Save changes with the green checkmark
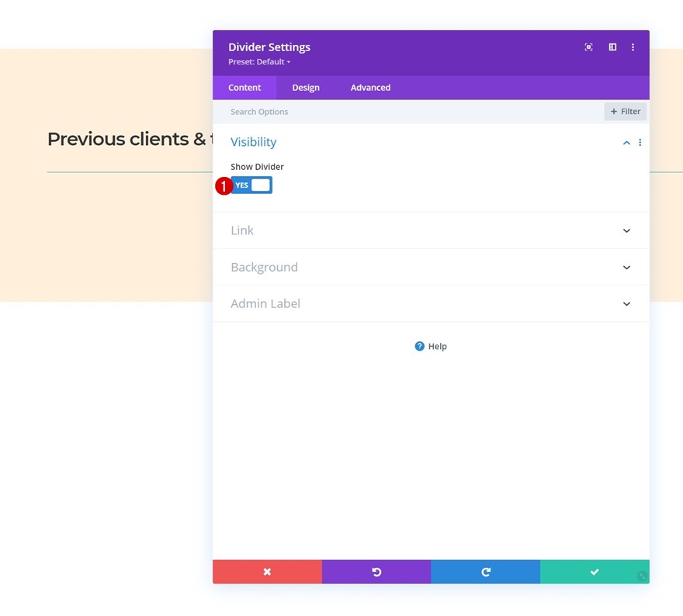This screenshot has width=683, height=616. coord(595,572)
